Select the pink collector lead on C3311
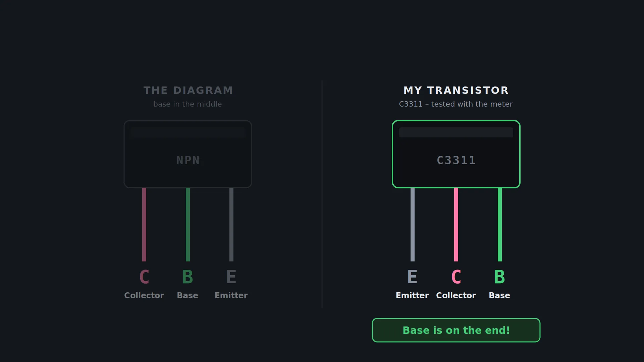The width and height of the screenshot is (644, 362). pyautogui.click(x=456, y=225)
